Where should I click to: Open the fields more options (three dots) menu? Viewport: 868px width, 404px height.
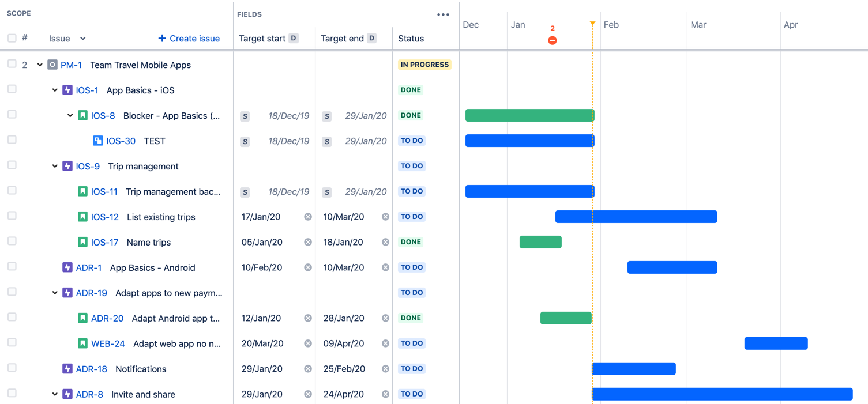click(x=443, y=14)
